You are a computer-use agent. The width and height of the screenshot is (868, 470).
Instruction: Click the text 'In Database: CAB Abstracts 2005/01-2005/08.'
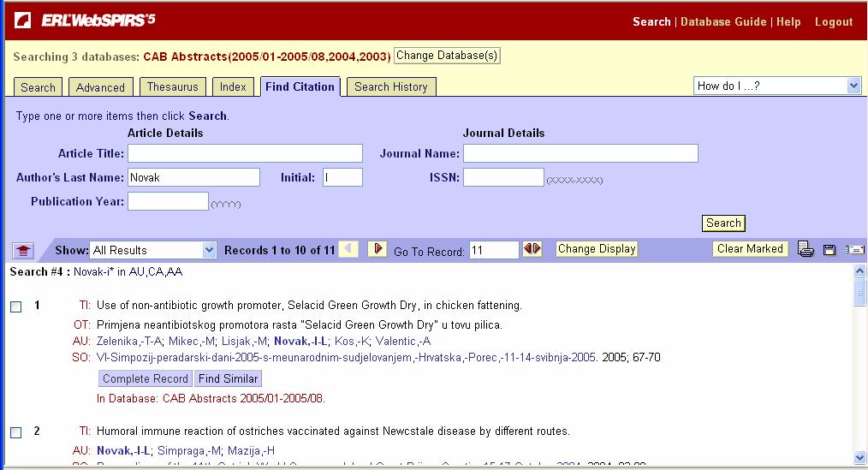(x=211, y=398)
